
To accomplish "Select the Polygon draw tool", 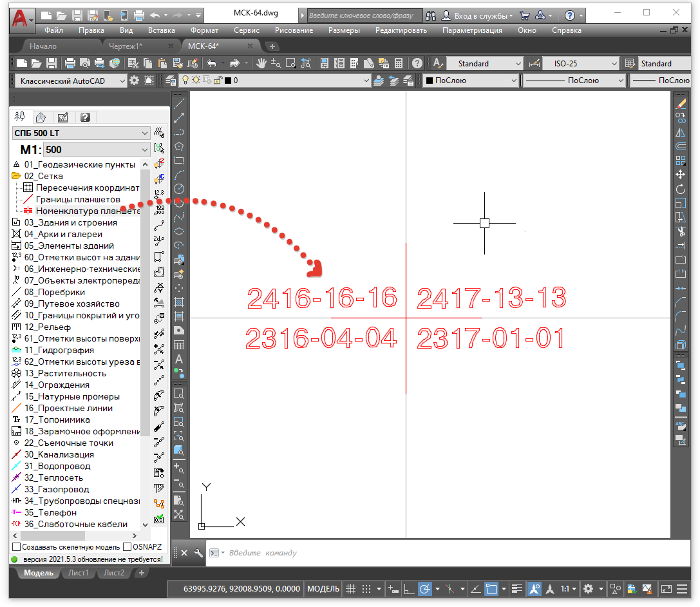I will pos(180,146).
